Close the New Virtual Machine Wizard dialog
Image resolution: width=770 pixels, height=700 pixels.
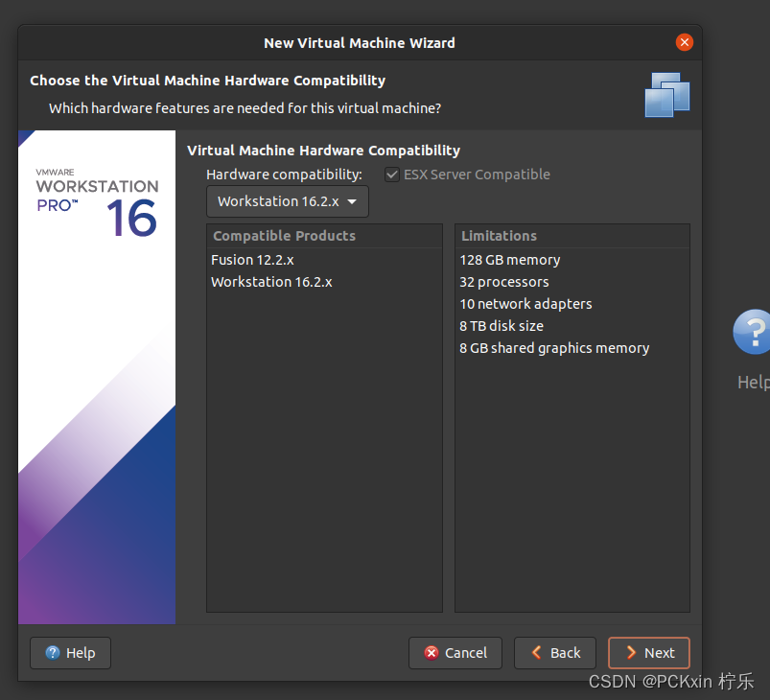coord(684,42)
